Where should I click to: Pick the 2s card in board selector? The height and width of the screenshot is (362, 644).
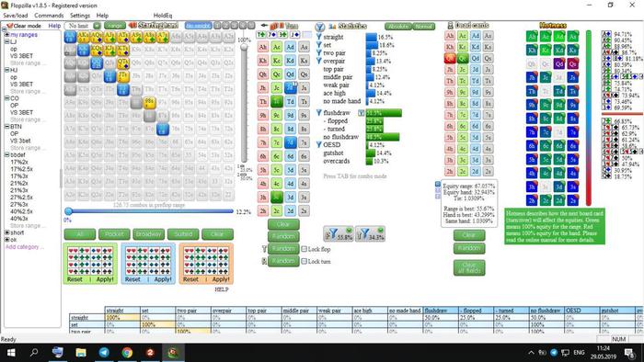click(x=304, y=210)
